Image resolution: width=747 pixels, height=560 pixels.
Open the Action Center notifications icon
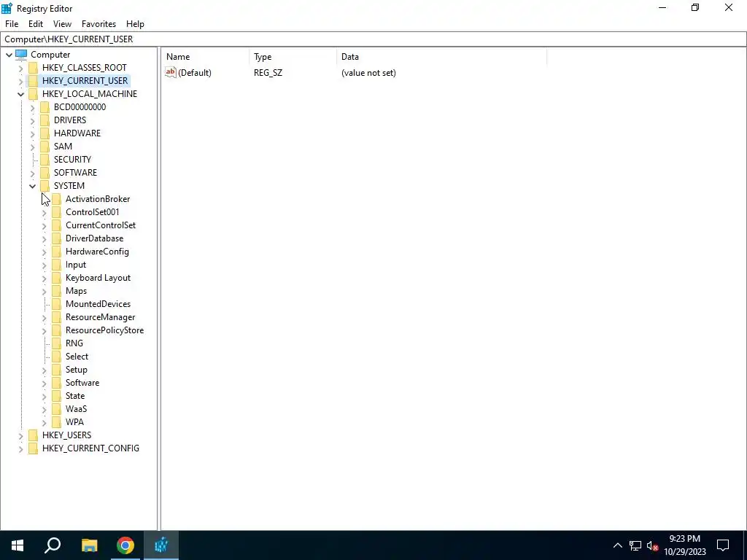coord(723,545)
